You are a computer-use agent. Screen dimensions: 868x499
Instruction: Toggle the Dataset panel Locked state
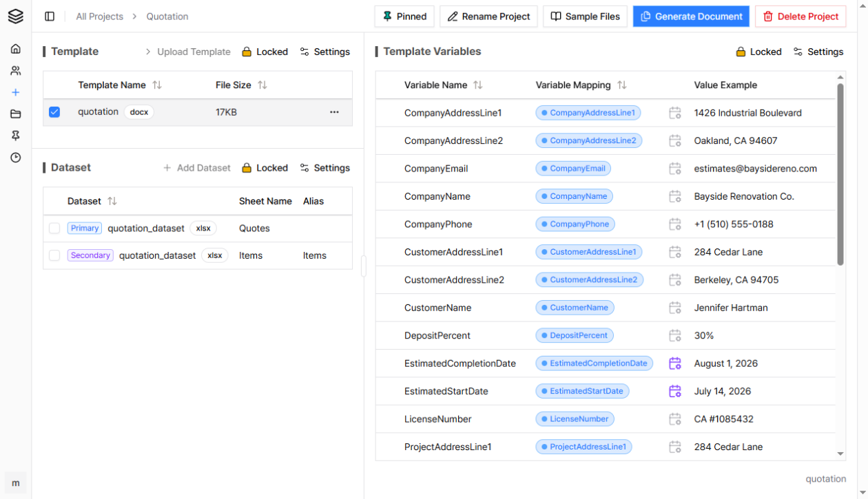pos(265,168)
